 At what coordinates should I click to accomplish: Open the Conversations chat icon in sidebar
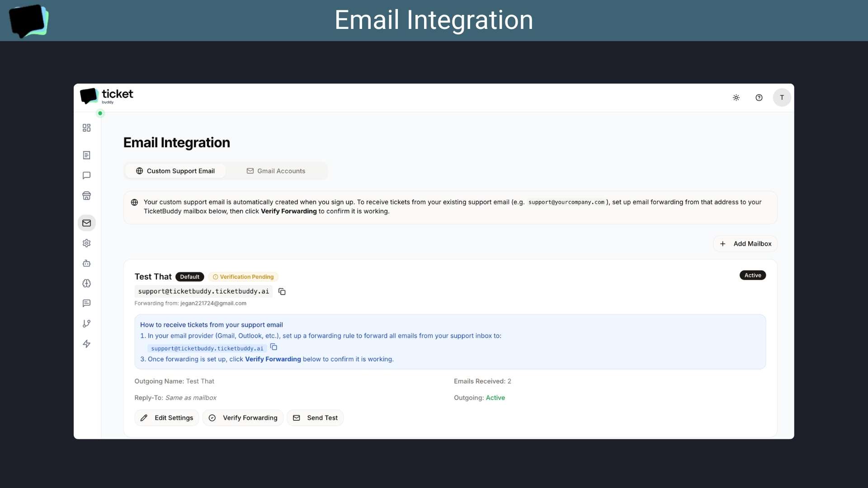(x=86, y=175)
